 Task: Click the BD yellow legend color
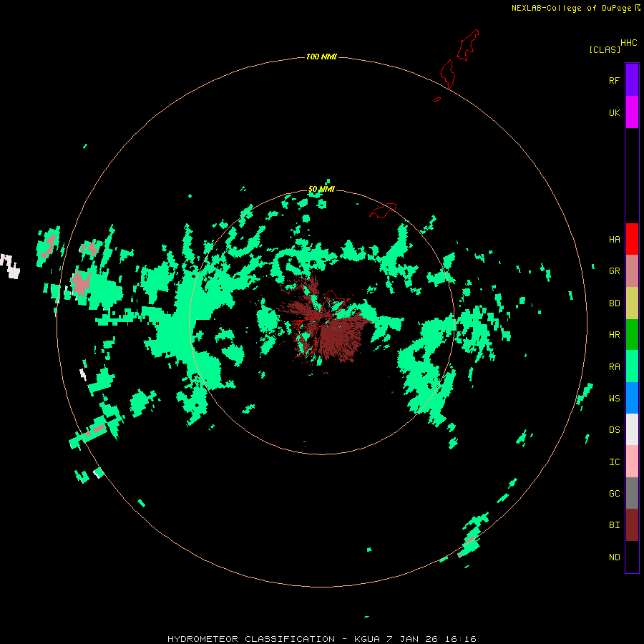tap(632, 303)
